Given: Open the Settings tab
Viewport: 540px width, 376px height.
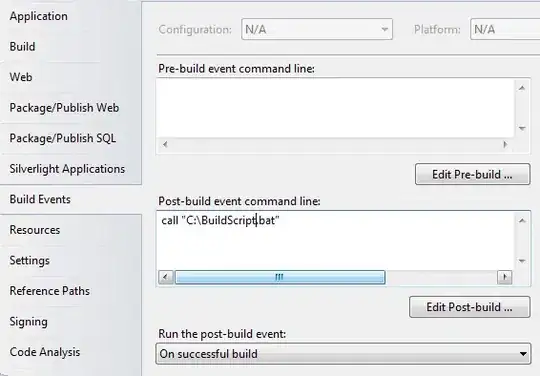Looking at the screenshot, I should (30, 260).
